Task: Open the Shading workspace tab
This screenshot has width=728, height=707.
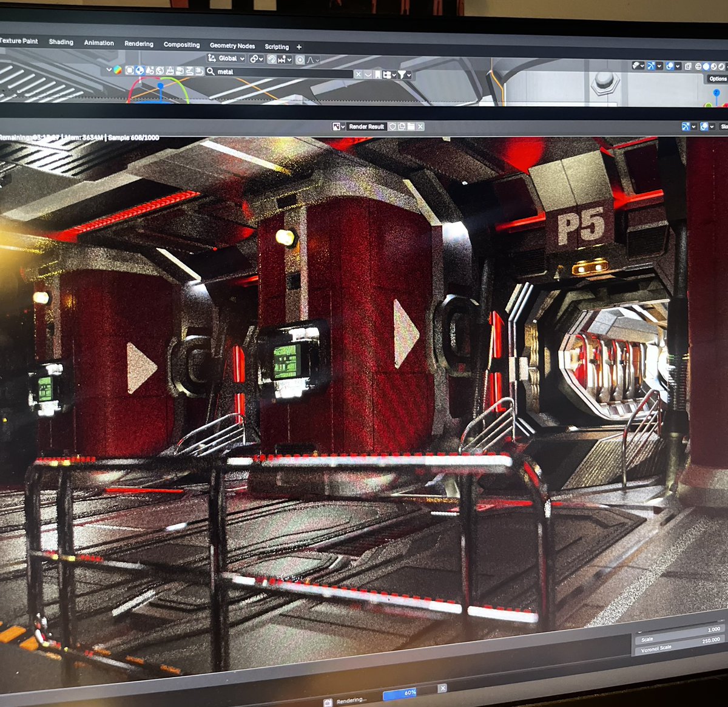Action: pyautogui.click(x=61, y=42)
